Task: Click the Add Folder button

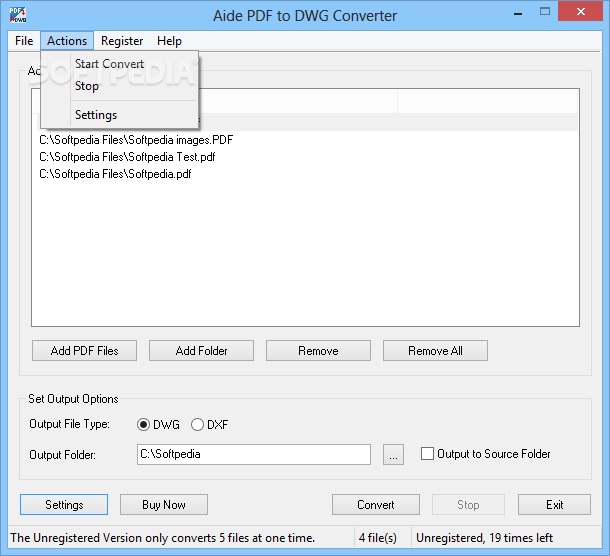Action: [x=201, y=351]
